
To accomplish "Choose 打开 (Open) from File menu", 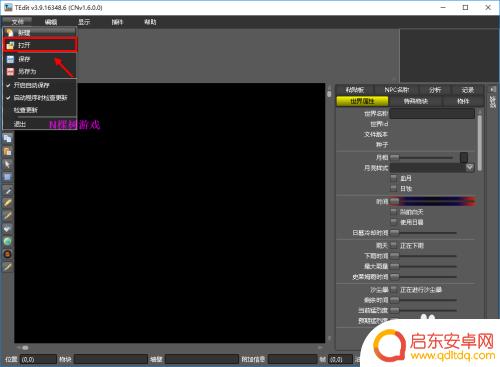I will (40, 45).
